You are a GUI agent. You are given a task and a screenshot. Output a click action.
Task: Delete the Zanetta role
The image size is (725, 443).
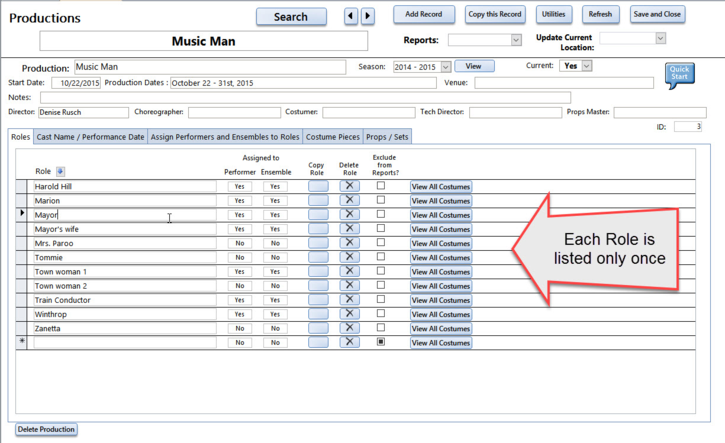click(x=350, y=328)
